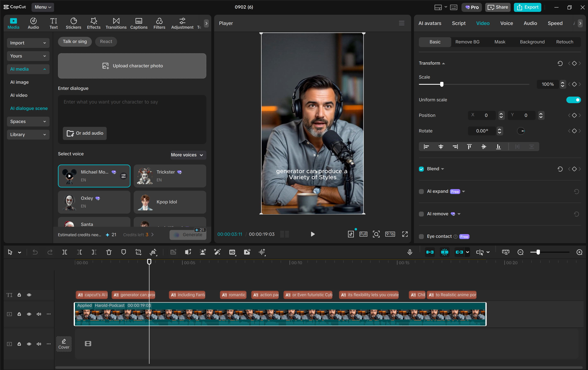Open the Mask tab
The height and width of the screenshot is (370, 588).
(x=500, y=42)
